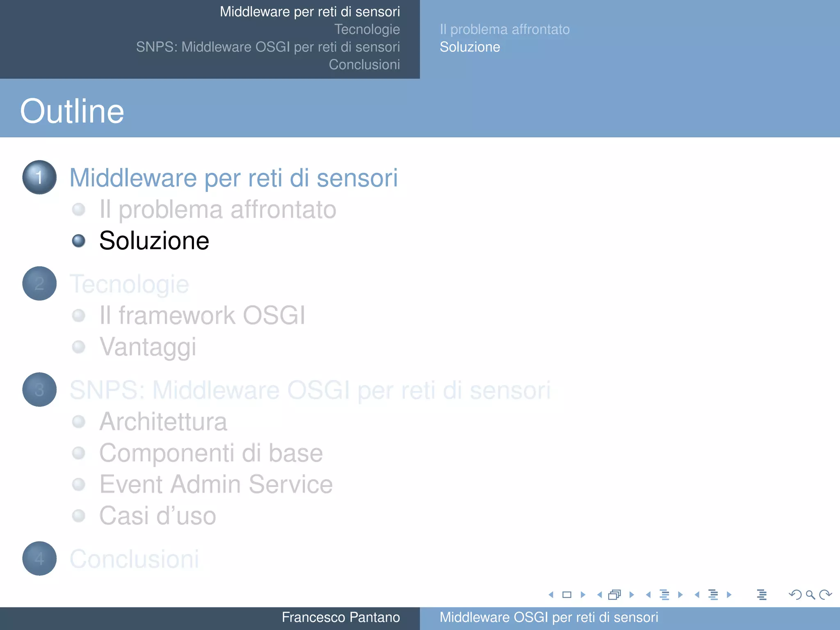Select outline item Vantaggi
The width and height of the screenshot is (840, 630).
click(x=148, y=347)
